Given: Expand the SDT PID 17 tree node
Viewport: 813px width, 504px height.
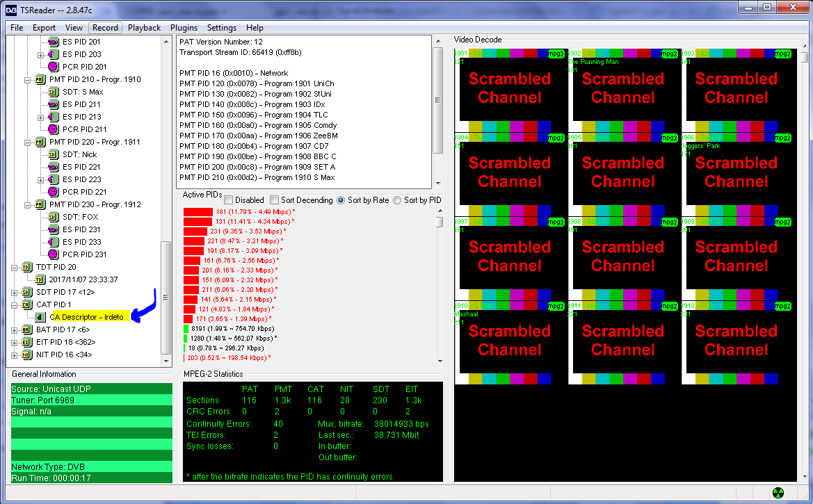Looking at the screenshot, I should pos(15,292).
